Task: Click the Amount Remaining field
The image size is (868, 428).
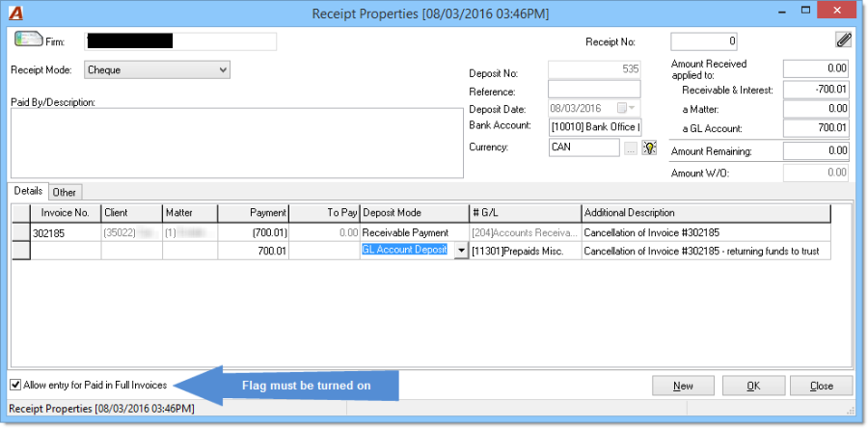Action: pos(816,150)
